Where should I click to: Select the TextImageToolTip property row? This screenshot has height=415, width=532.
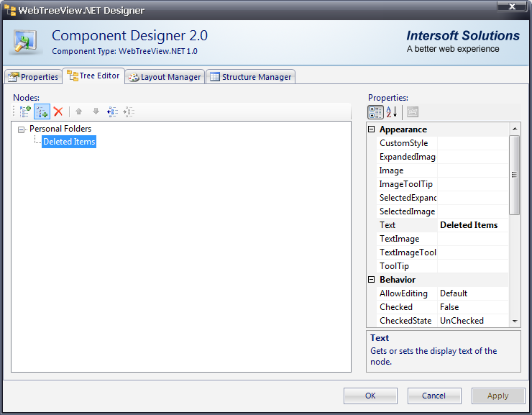pyautogui.click(x=442, y=252)
